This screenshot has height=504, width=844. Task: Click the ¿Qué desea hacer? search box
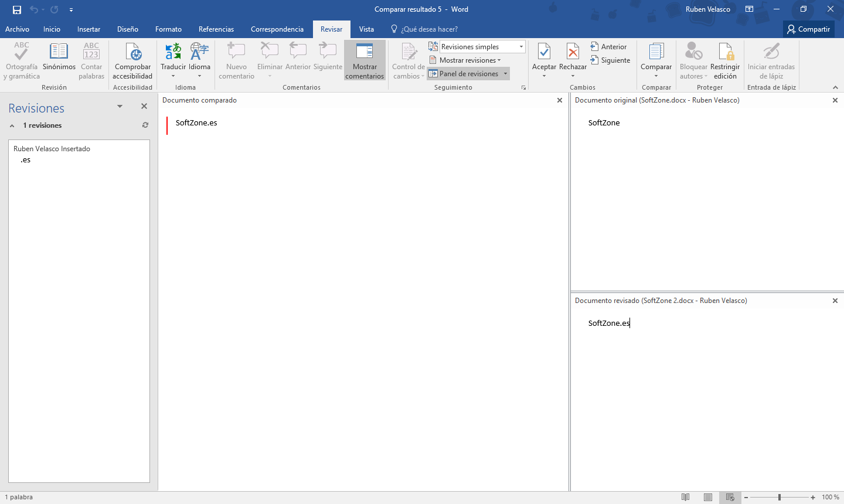click(x=424, y=29)
